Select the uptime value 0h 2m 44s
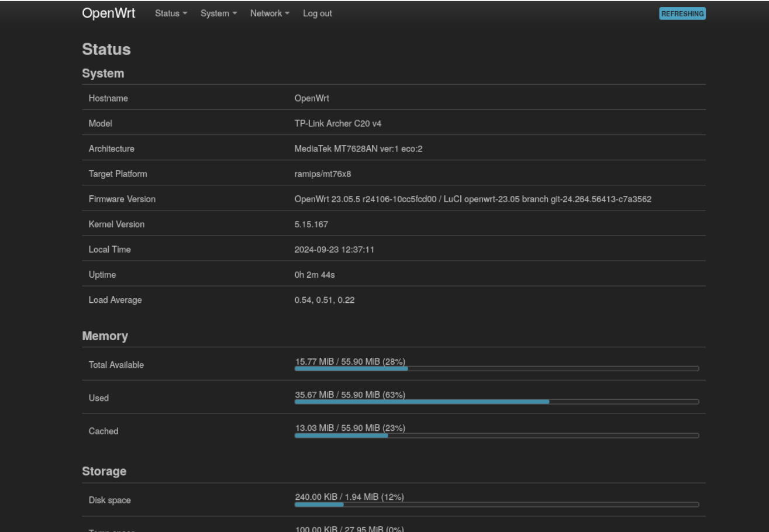The width and height of the screenshot is (769, 532). tap(315, 275)
